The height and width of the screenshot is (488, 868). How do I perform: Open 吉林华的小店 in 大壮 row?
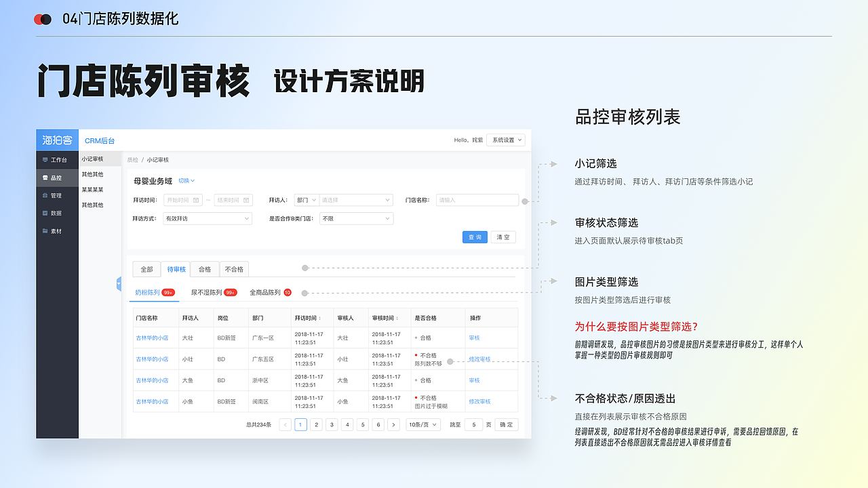coord(152,338)
